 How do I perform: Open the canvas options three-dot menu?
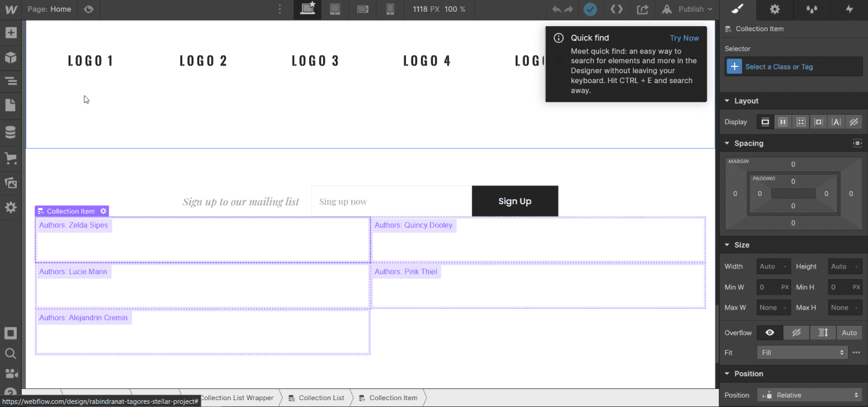(x=280, y=9)
